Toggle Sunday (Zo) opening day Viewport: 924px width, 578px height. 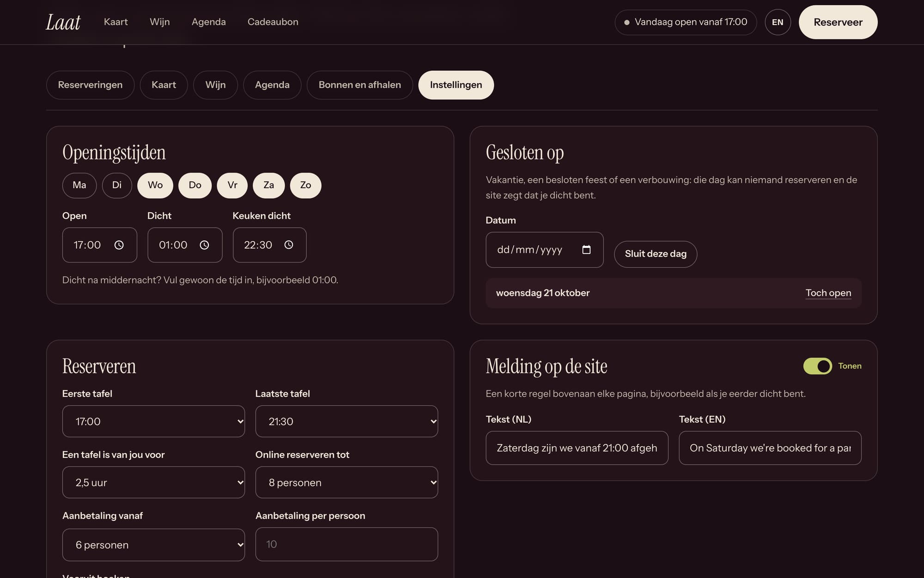tap(306, 185)
